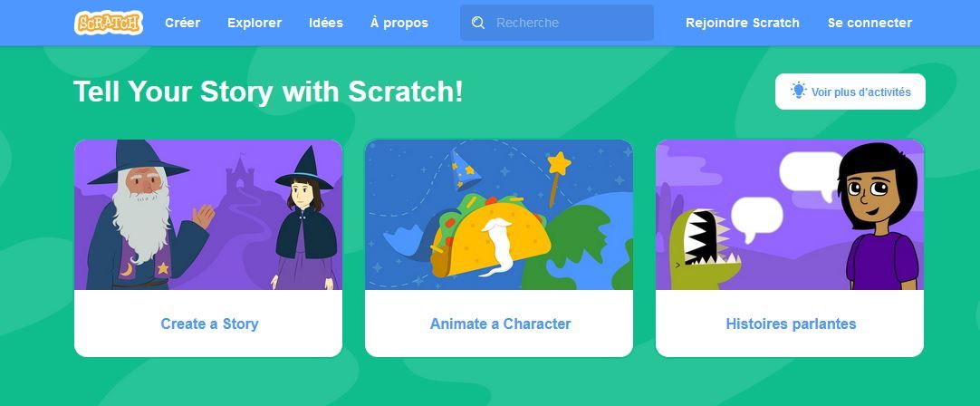Focus the Recherche search field
The height and width of the screenshot is (406, 980).
557,24
